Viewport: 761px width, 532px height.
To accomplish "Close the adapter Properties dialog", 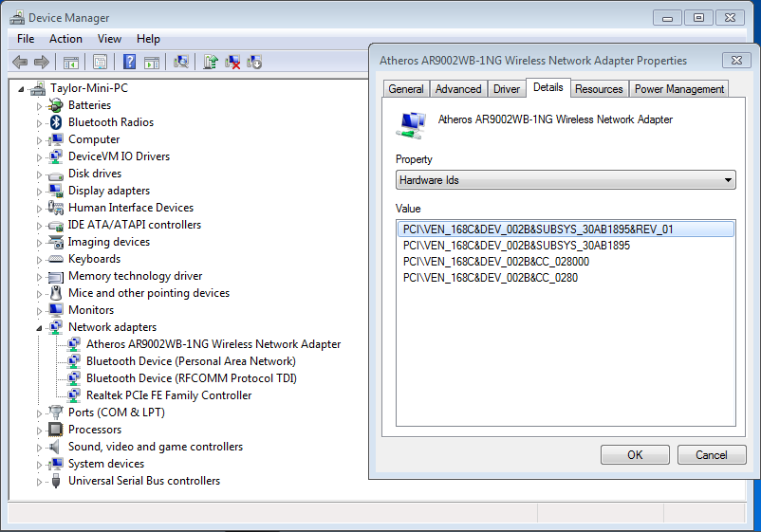I will (x=736, y=60).
